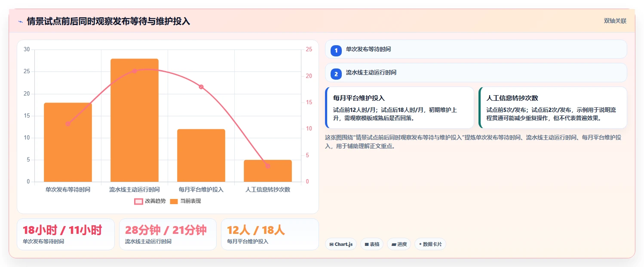Click the chart title 情景试点前后同时观察发布等待与维护投入
This screenshot has height=267, width=644.
click(x=108, y=22)
